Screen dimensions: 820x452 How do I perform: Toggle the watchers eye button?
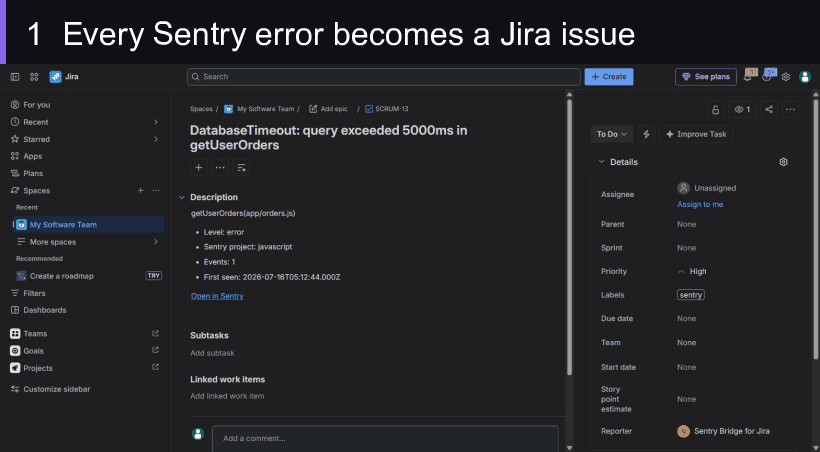point(742,109)
